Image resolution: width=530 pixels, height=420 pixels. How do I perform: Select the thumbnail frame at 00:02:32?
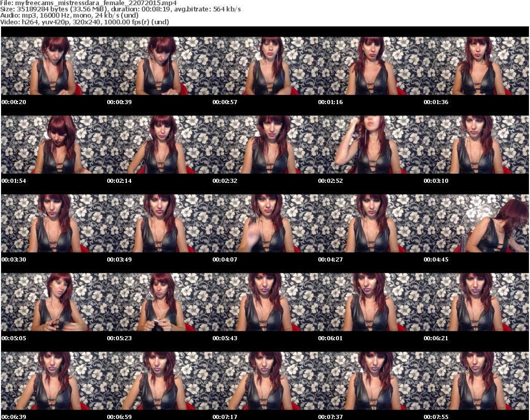click(x=265, y=144)
